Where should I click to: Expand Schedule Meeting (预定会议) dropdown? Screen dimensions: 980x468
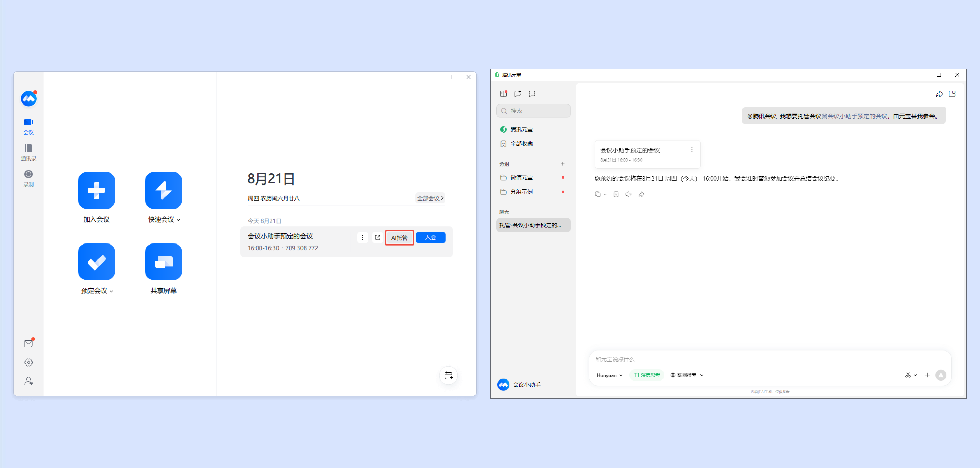pyautogui.click(x=111, y=291)
